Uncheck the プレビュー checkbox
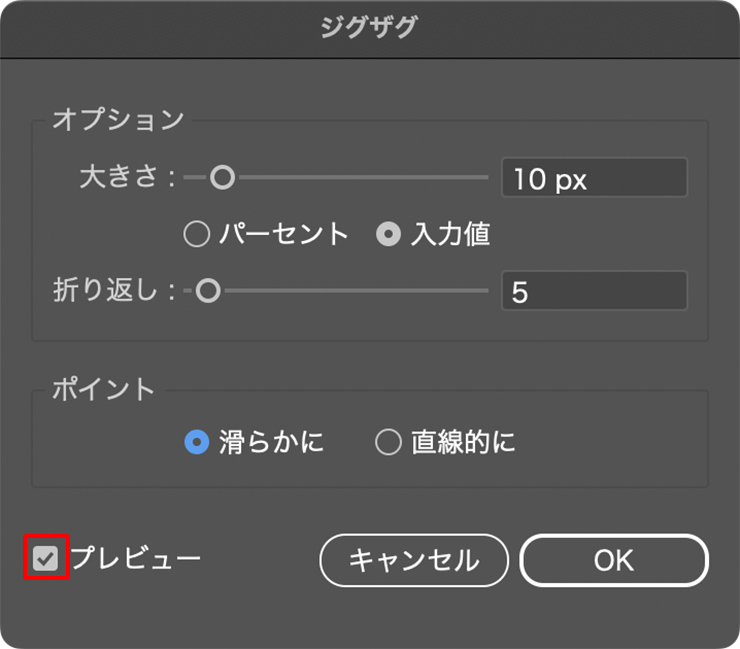Viewport: 740px width, 649px height. [46, 558]
